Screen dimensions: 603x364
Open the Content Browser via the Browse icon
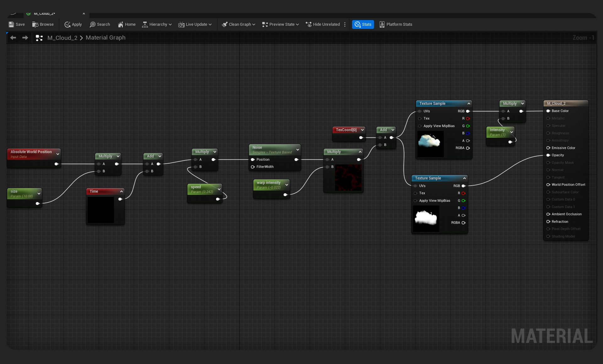[35, 24]
